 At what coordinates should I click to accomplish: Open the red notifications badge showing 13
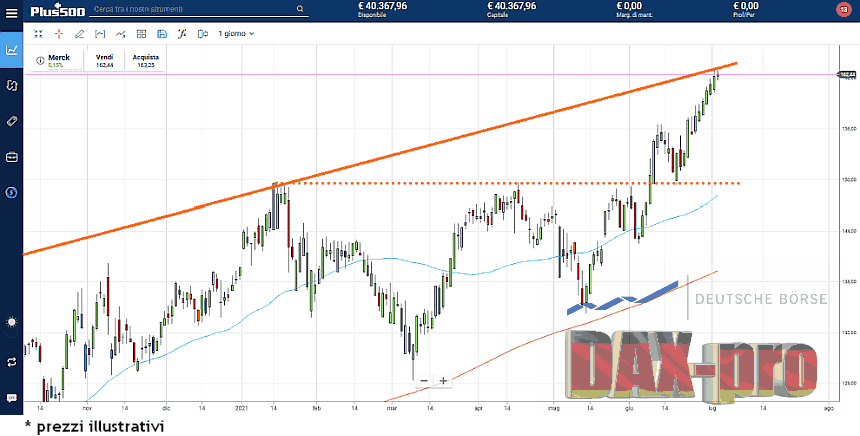tap(844, 9)
